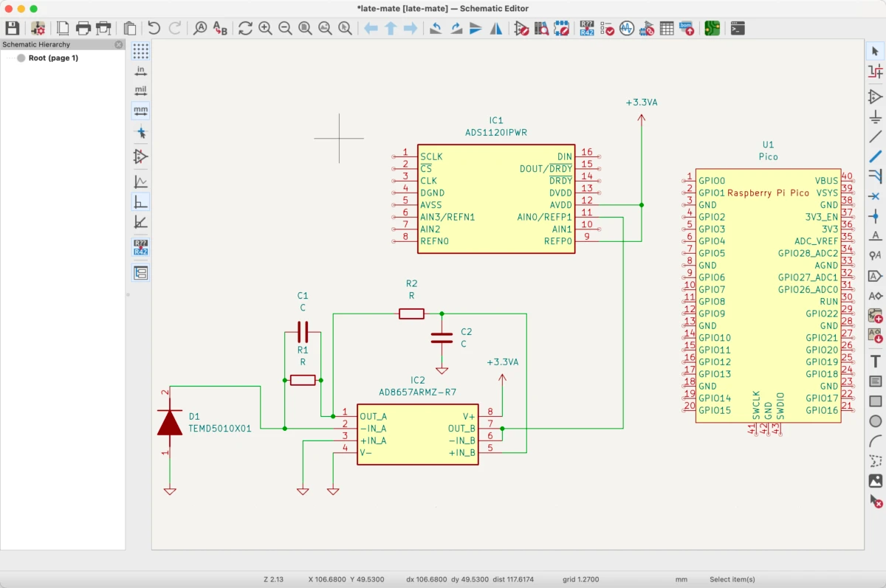Enable 45-degree line drawing mode
The width and height of the screenshot is (886, 588).
click(140, 221)
